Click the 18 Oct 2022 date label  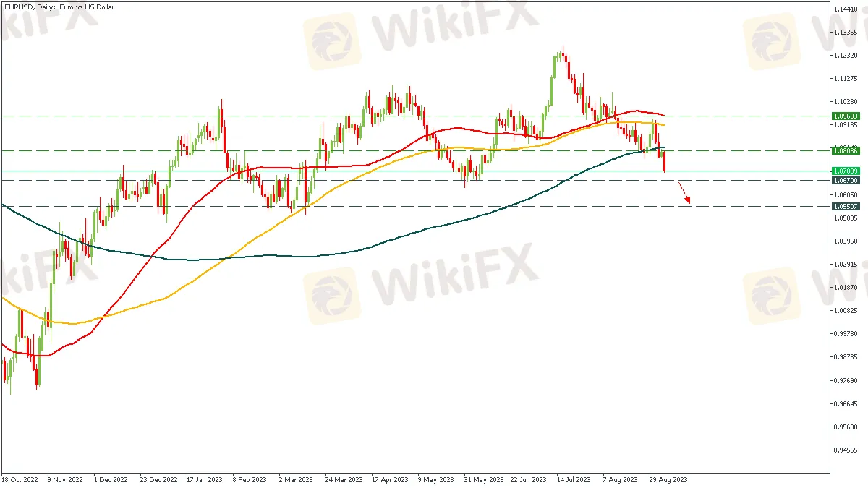point(20,479)
